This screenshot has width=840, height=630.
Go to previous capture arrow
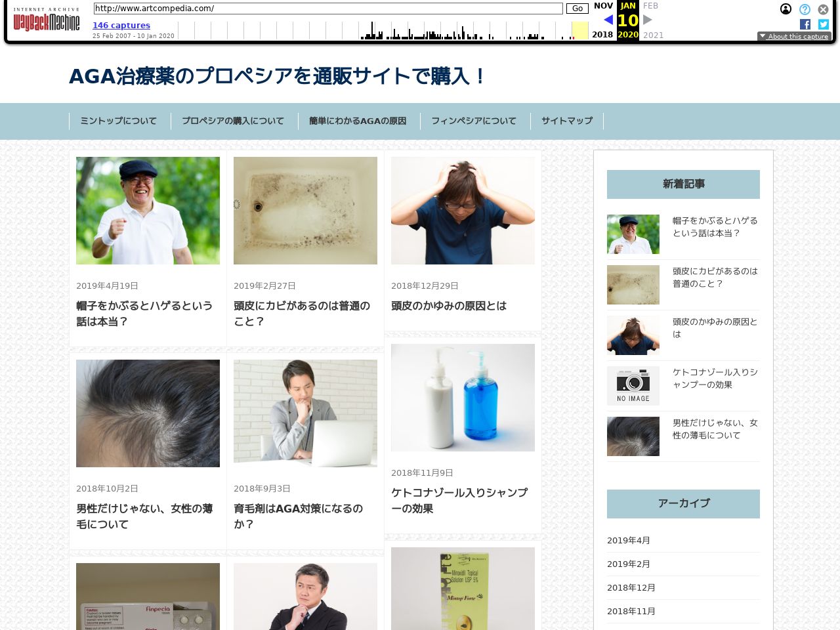coord(608,20)
